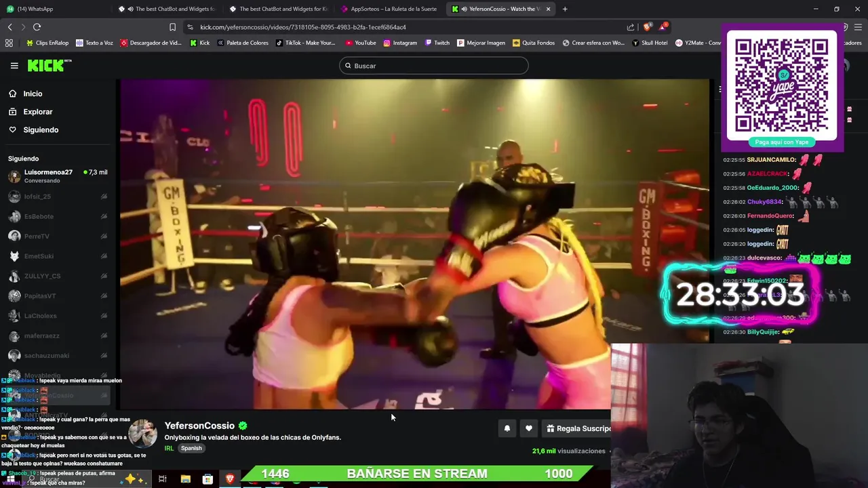Open Crear esfera con Wo... bookmark

593,43
